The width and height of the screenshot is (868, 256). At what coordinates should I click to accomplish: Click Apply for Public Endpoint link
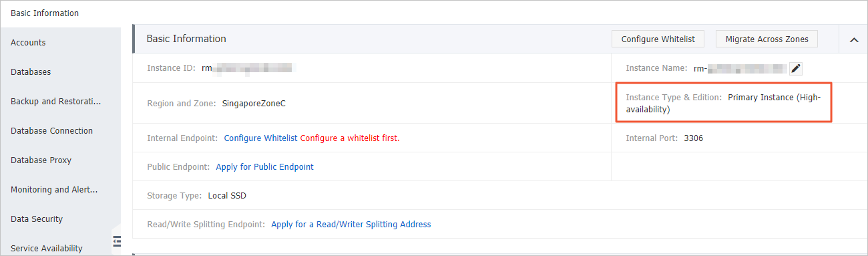tap(264, 167)
